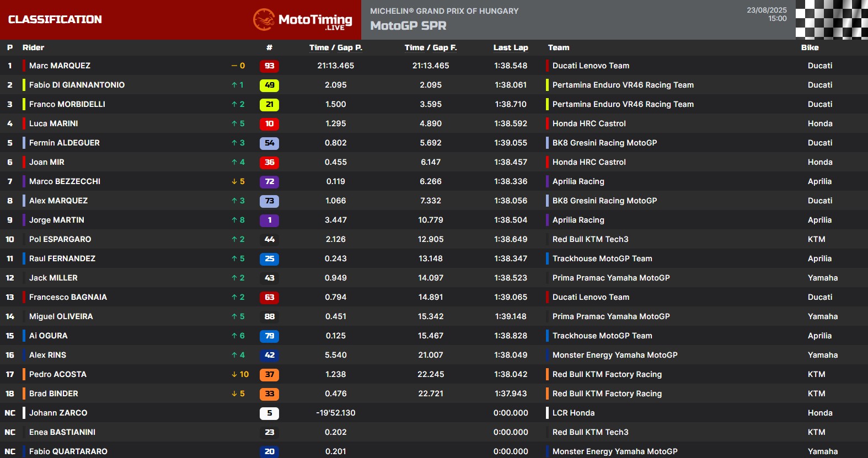Click Trackhouse MotoGP Team in Ogura row
Viewport: 868px width, 458px height.
click(602, 336)
